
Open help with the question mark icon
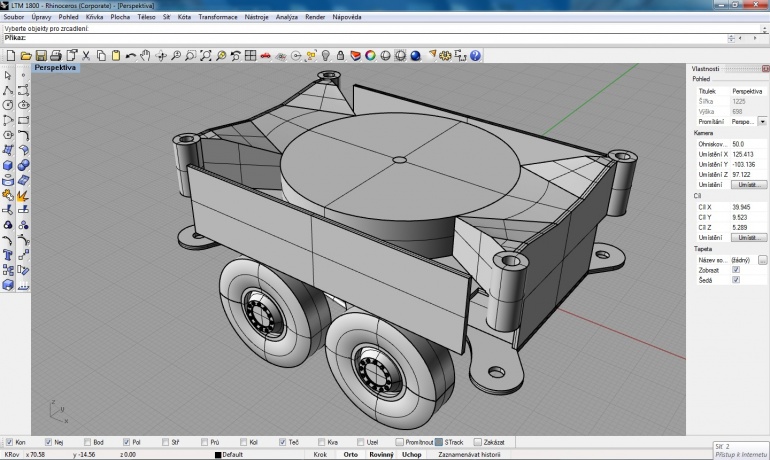point(475,55)
